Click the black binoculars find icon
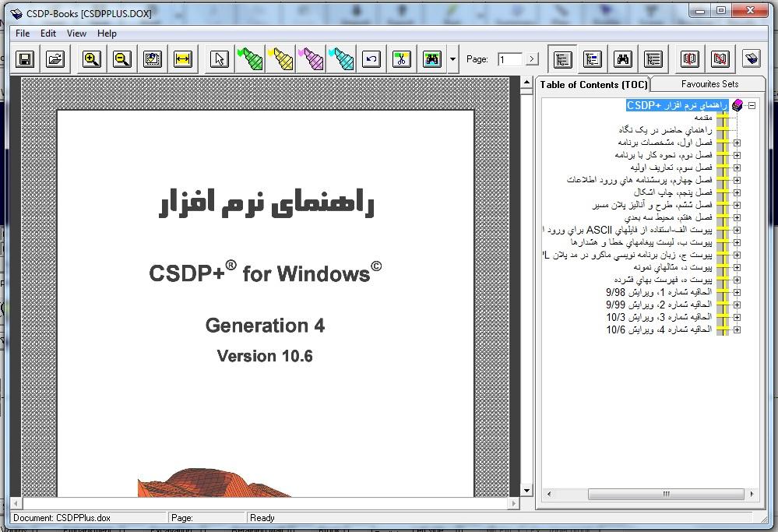The height and width of the screenshot is (532, 778). pyautogui.click(x=623, y=59)
